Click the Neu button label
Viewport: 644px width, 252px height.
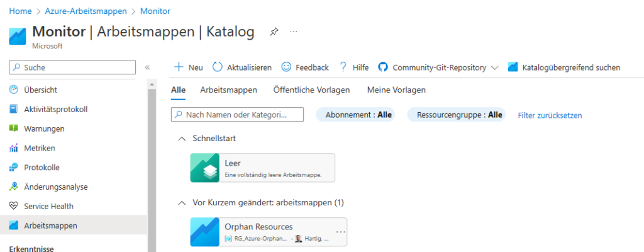196,67
